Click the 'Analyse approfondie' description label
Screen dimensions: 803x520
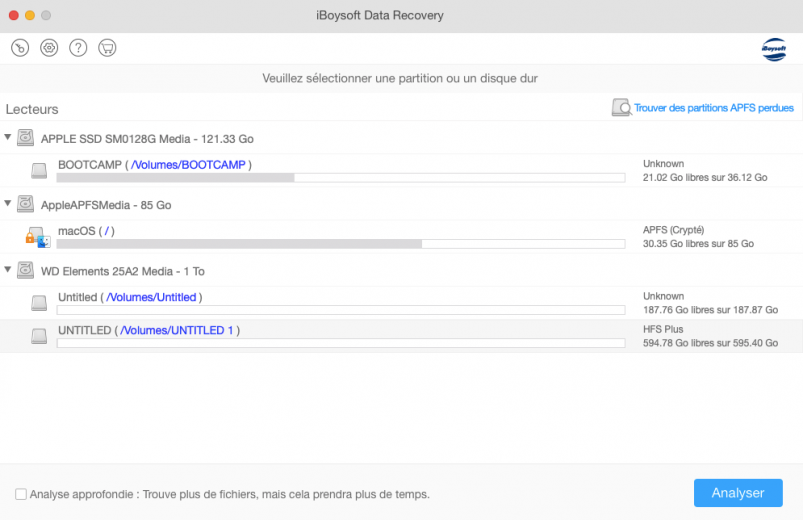[229, 494]
